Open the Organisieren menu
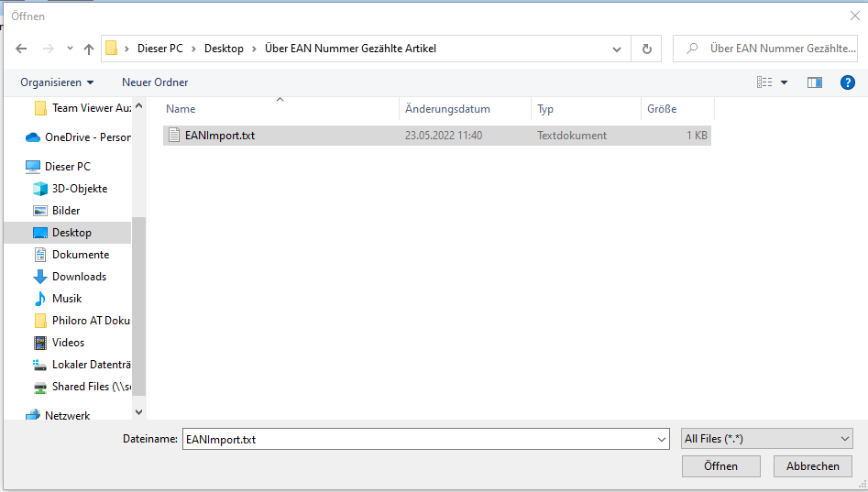 coord(57,82)
